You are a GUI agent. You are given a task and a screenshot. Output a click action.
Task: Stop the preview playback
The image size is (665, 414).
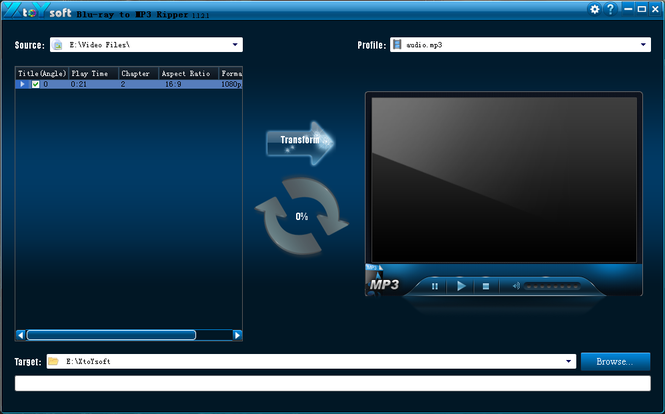486,286
